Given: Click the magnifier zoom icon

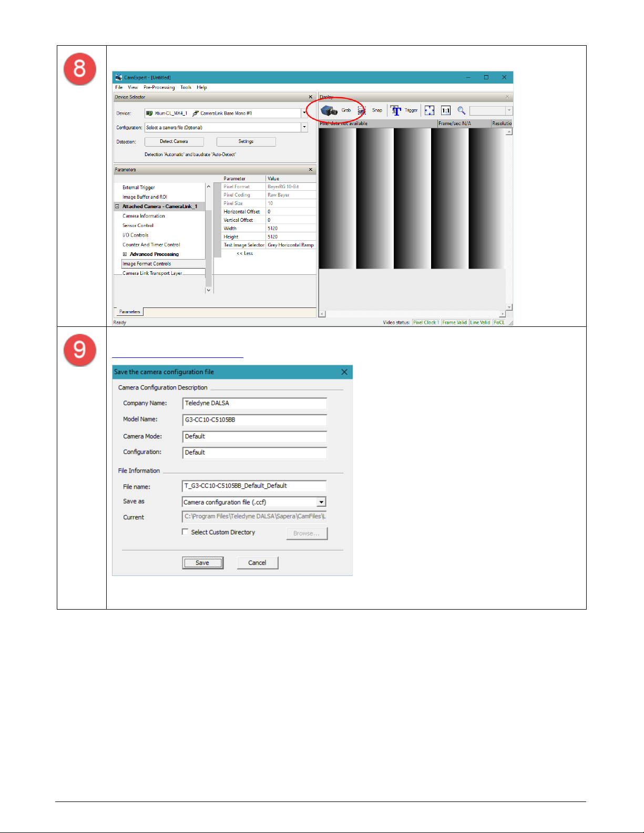Looking at the screenshot, I should (x=461, y=110).
